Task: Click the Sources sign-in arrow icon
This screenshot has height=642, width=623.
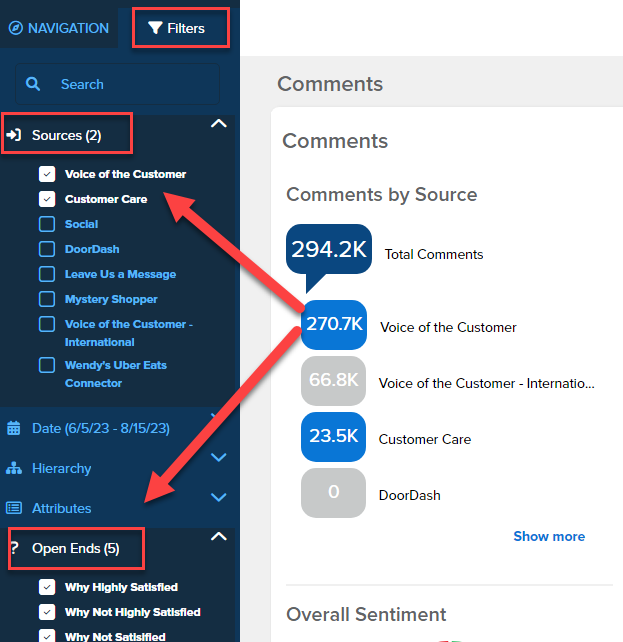Action: point(15,135)
